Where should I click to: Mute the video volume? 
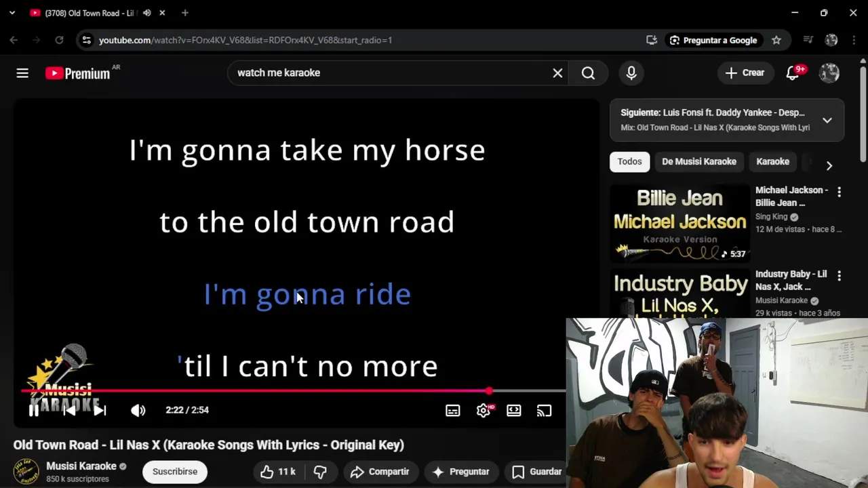tap(138, 410)
